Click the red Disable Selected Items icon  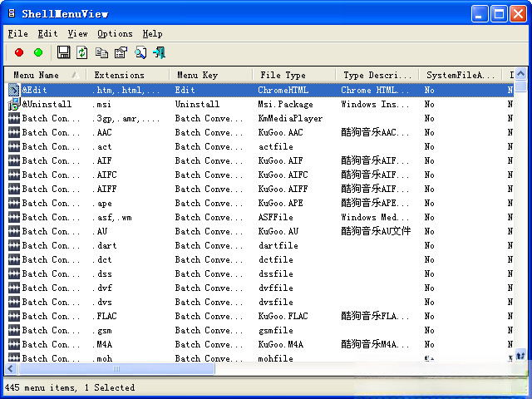(x=19, y=52)
